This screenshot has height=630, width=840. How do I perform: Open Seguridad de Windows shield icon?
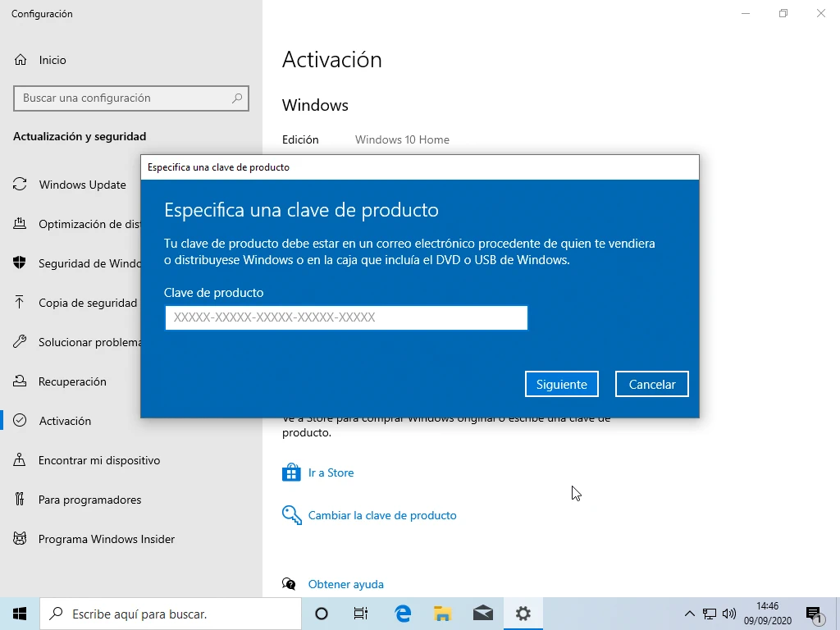[x=20, y=263]
